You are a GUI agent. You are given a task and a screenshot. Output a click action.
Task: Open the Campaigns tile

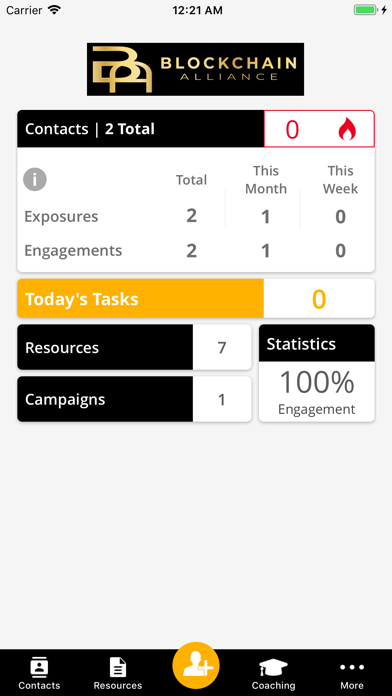134,399
